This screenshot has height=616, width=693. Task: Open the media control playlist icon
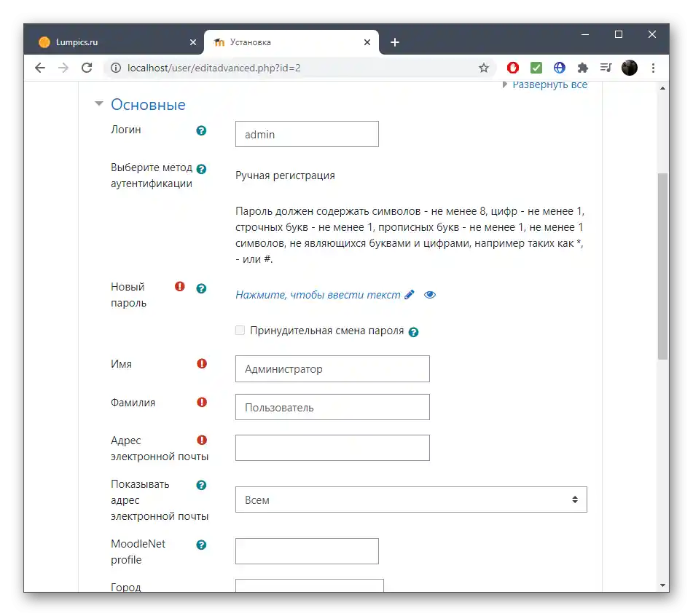(x=606, y=68)
